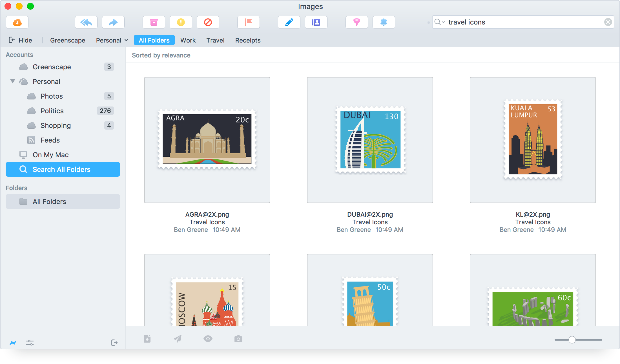Image resolution: width=620 pixels, height=364 pixels.
Task: Open the Personal dropdown in the toolbar
Action: [x=112, y=40]
